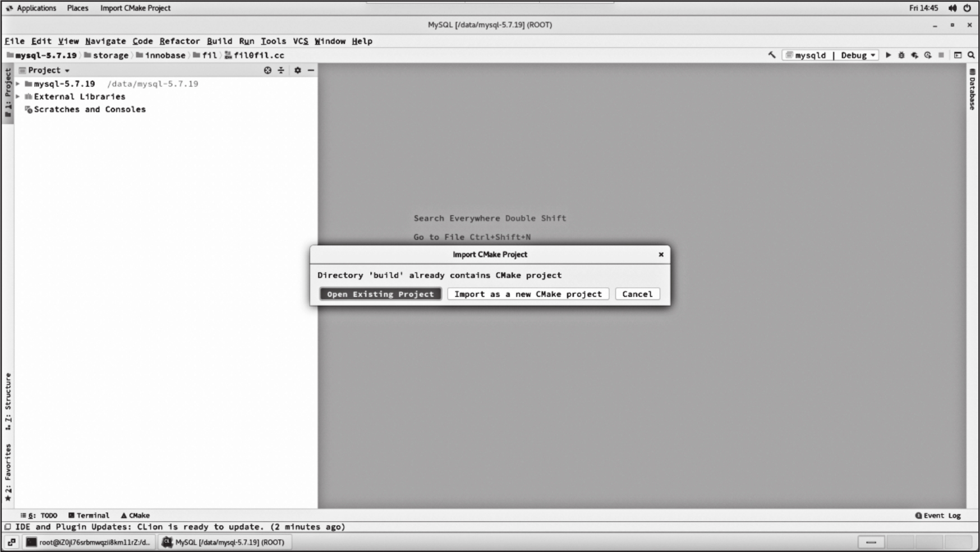This screenshot has height=552, width=980.
Task: Click Run with Coverage icon
Action: (x=915, y=55)
